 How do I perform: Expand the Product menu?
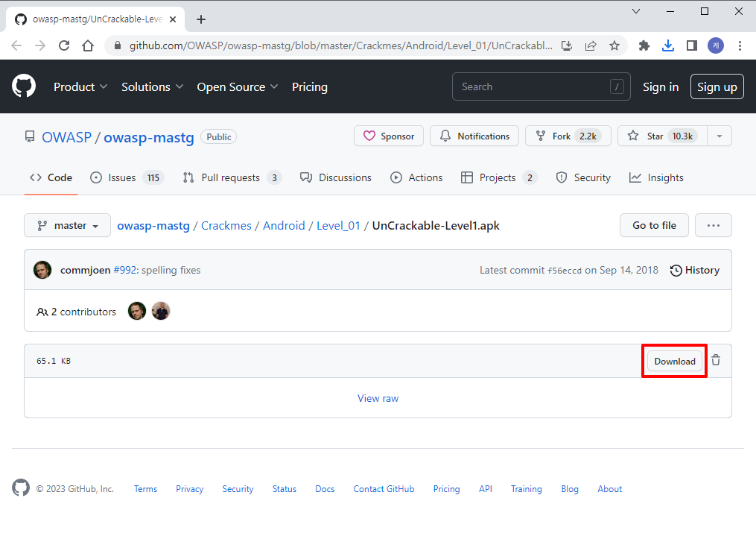(80, 87)
